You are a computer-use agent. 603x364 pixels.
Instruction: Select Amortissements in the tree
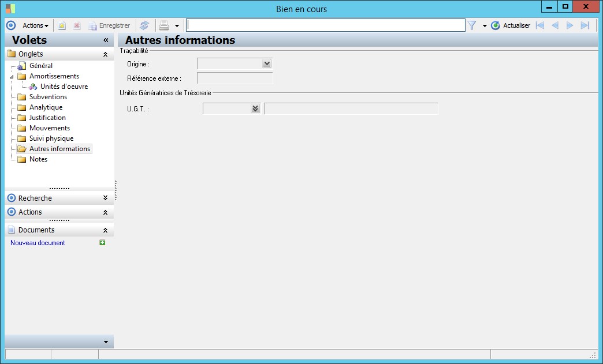click(x=54, y=76)
